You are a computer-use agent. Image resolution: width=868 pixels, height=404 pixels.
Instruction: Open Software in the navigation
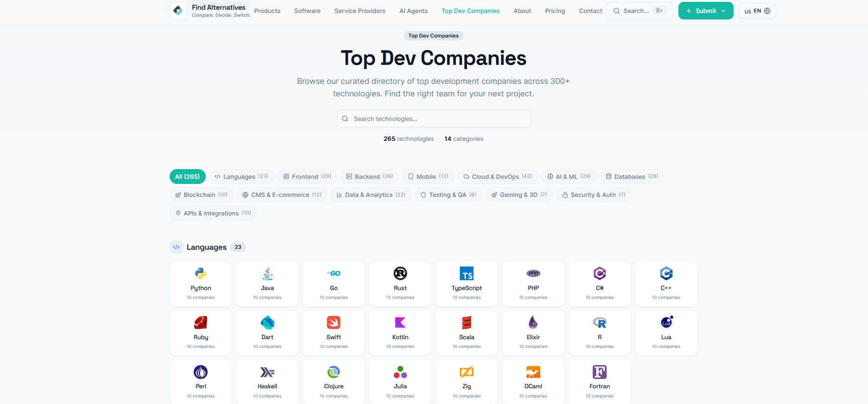tap(307, 11)
